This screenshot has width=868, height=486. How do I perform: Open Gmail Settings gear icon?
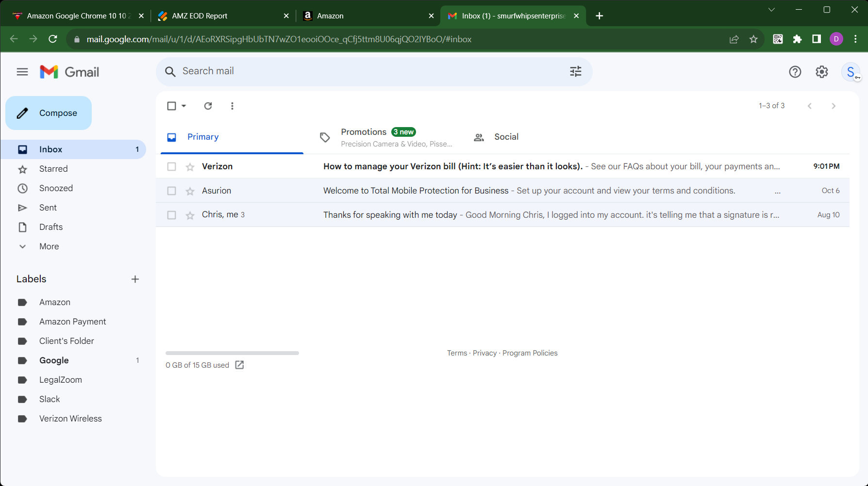[822, 72]
